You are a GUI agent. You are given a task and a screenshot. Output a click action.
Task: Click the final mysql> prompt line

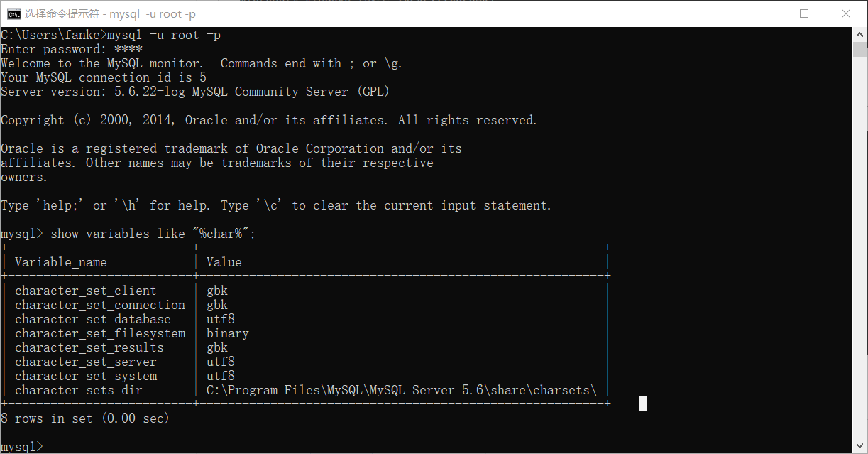(21, 446)
